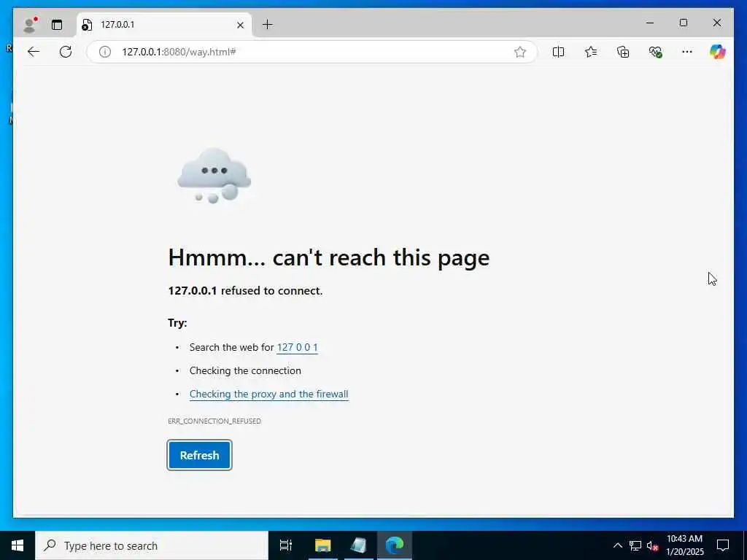Add this page to favorites star
Screen dimensions: 747x560
pos(519,52)
